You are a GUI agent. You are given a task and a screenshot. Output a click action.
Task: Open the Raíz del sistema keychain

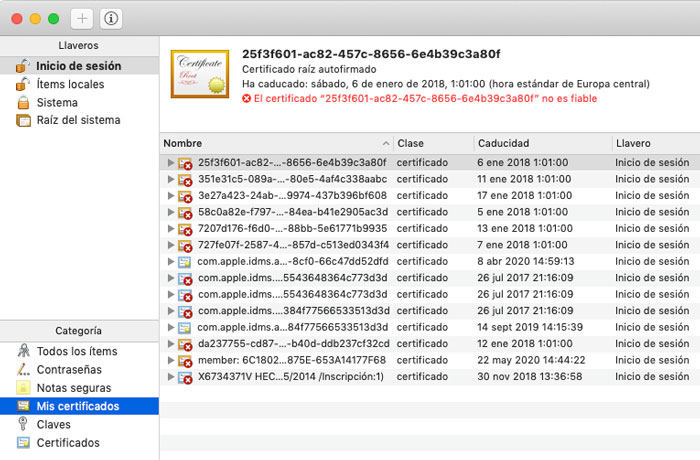coord(78,120)
